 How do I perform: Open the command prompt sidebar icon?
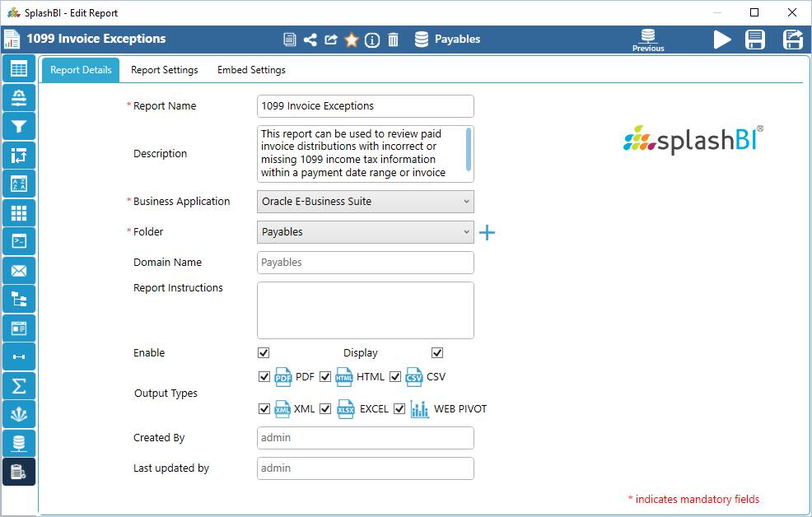pos(19,241)
